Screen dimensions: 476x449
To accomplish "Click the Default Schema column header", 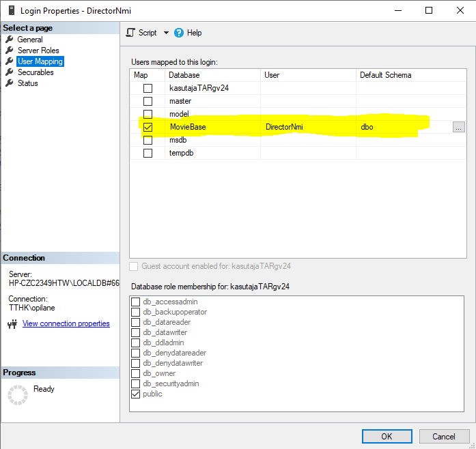I will point(385,75).
